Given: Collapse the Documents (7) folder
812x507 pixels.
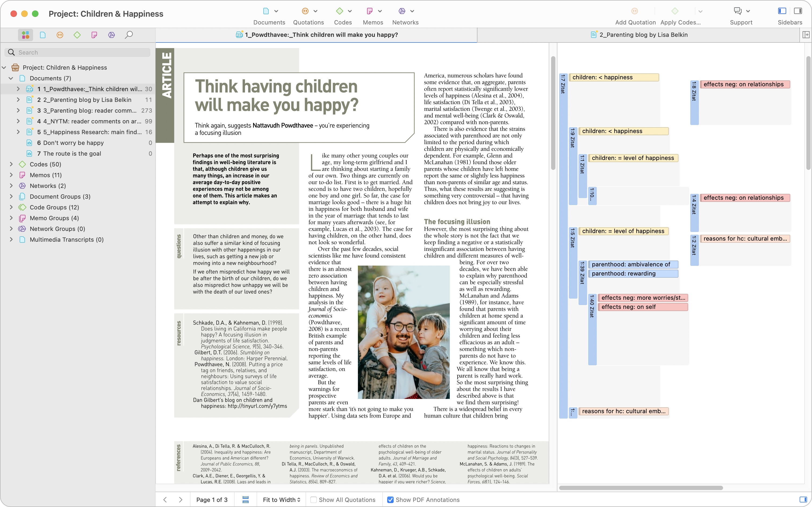Looking at the screenshot, I should point(11,78).
